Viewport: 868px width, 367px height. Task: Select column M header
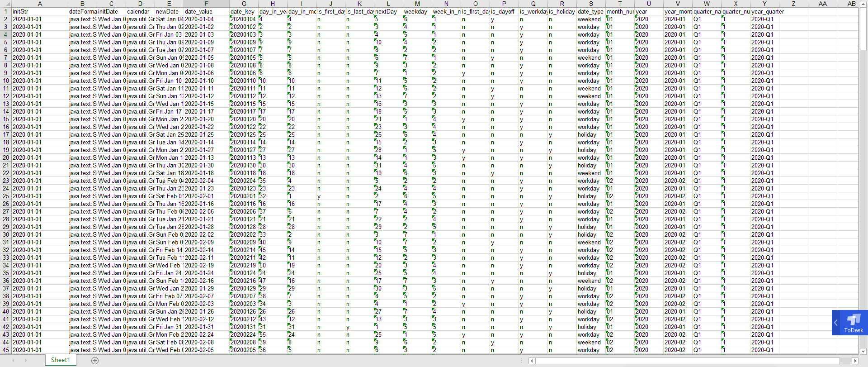pos(417,4)
